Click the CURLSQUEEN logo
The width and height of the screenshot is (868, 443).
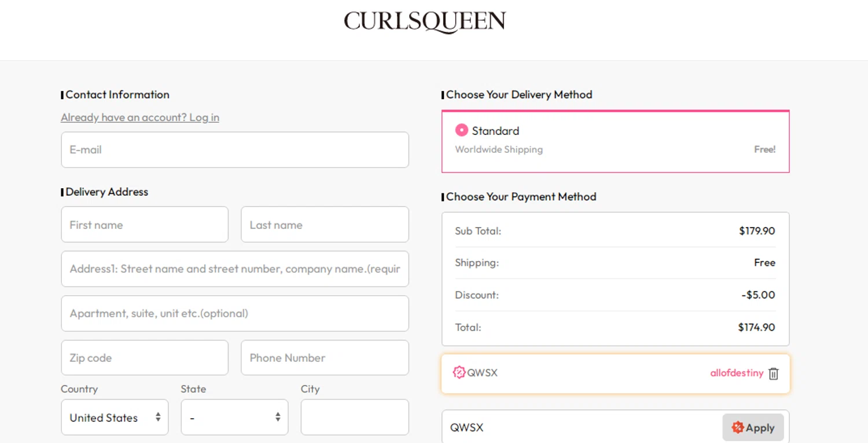click(x=425, y=22)
